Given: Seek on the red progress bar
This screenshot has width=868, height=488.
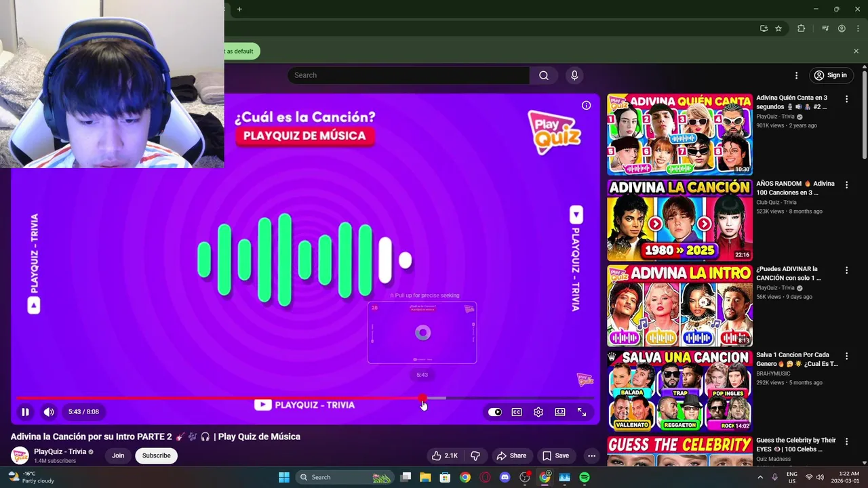Looking at the screenshot, I should (x=305, y=398).
